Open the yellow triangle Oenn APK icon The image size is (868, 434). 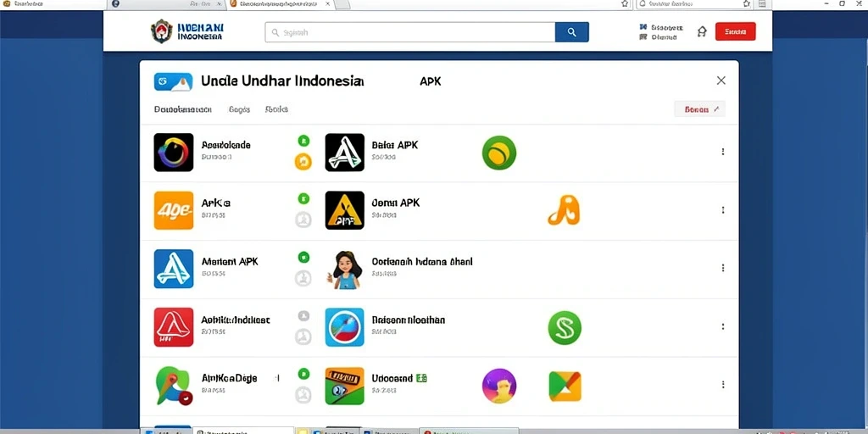[345, 210]
